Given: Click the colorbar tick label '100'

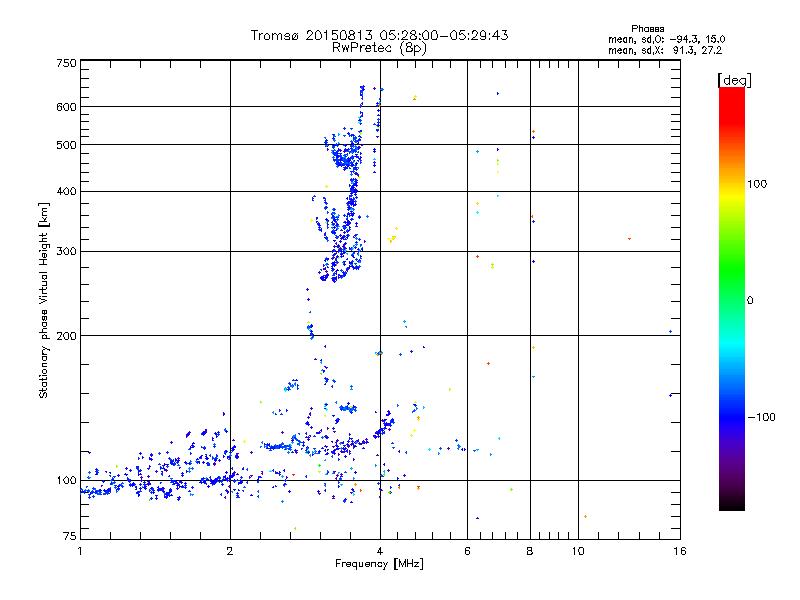Looking at the screenshot, I should point(757,184).
